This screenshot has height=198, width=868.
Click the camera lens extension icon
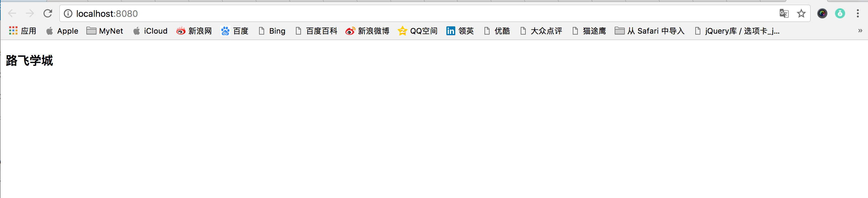tap(822, 13)
